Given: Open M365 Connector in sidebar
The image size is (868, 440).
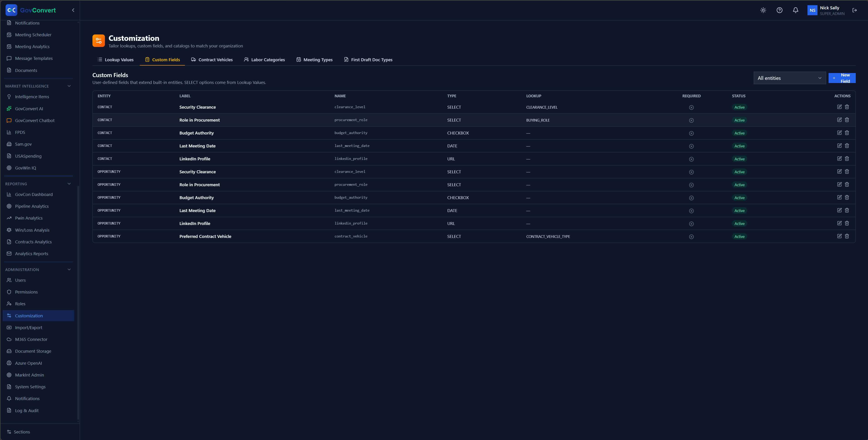Looking at the screenshot, I should point(38,339).
